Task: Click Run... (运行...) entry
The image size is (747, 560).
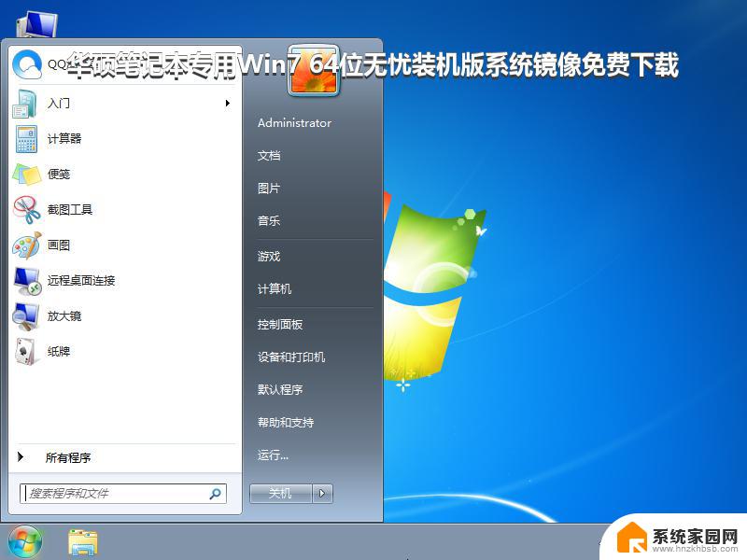Action: pyautogui.click(x=273, y=455)
